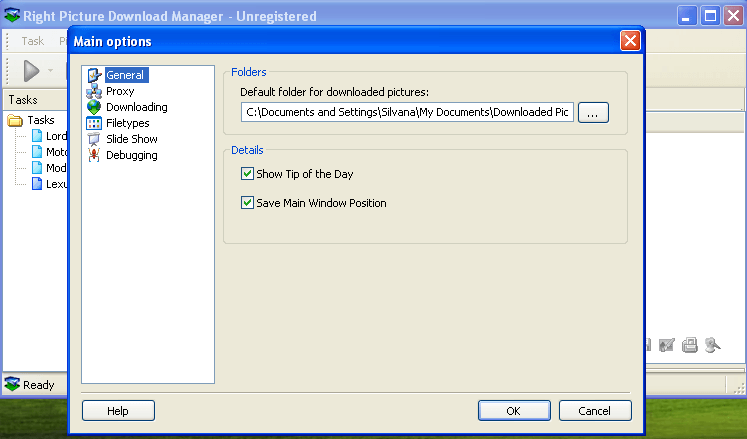Image resolution: width=747 pixels, height=439 pixels.
Task: Click the Filetypes grid icon
Action: (x=94, y=123)
